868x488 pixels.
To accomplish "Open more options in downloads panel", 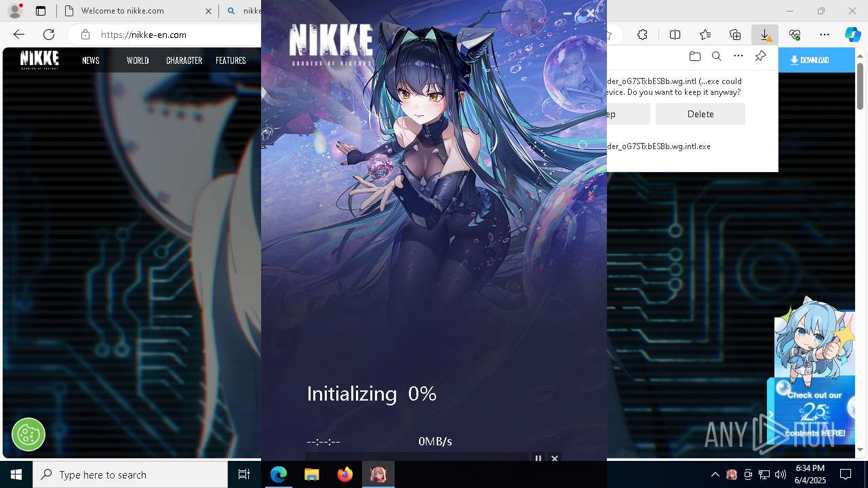I will [x=738, y=56].
